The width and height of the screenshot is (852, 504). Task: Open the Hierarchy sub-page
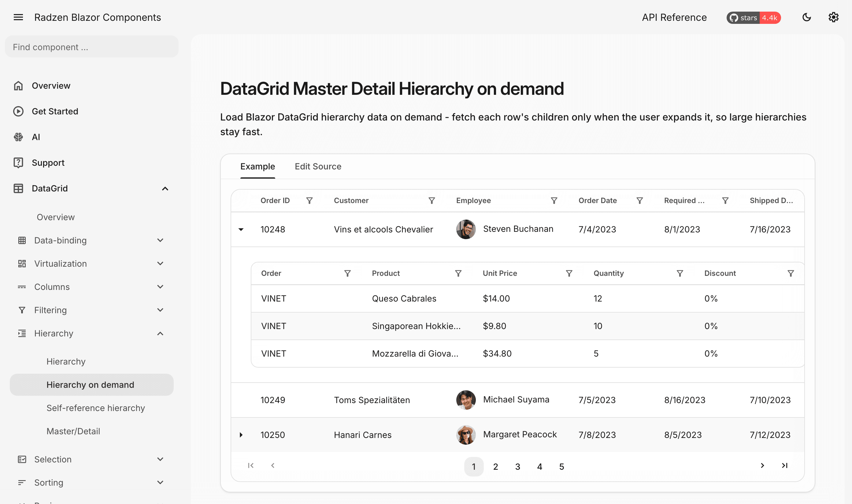[66, 361]
